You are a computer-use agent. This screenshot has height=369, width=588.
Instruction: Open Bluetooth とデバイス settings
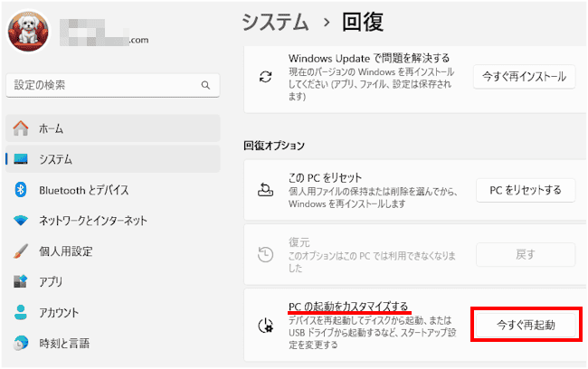[x=112, y=190]
